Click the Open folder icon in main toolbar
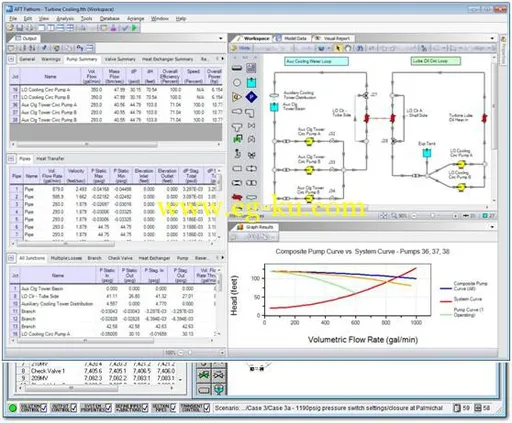 [x=11, y=28]
